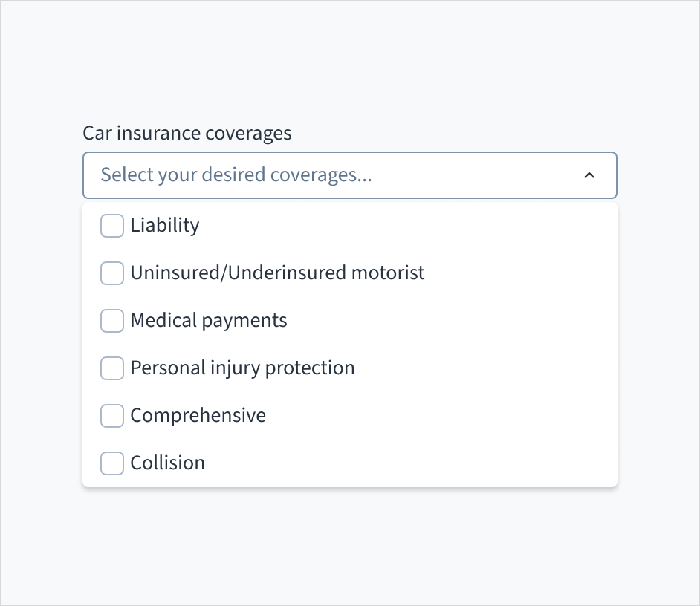Click the 'Liability' option text
The image size is (700, 606).
165,226
